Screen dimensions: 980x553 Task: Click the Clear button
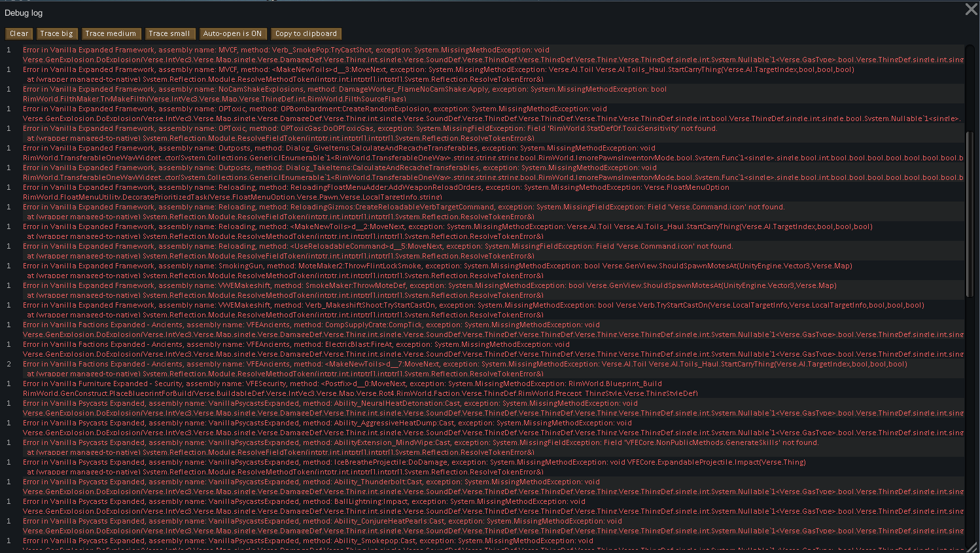click(19, 33)
